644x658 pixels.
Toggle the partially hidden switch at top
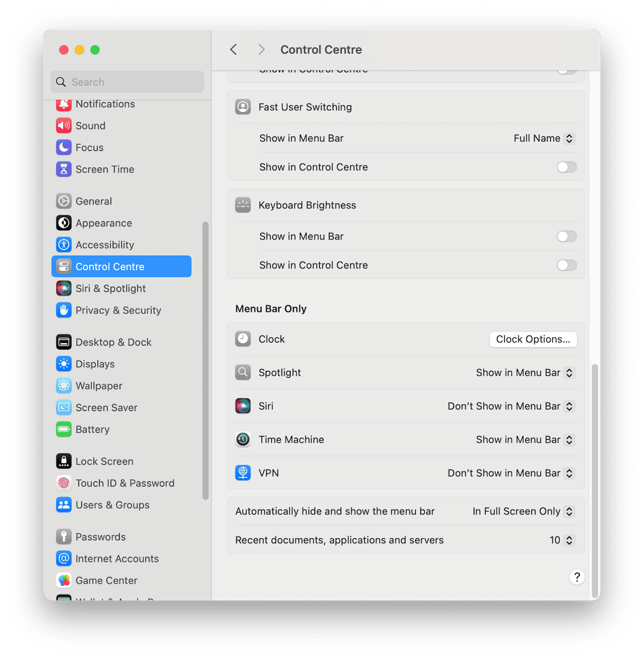567,72
